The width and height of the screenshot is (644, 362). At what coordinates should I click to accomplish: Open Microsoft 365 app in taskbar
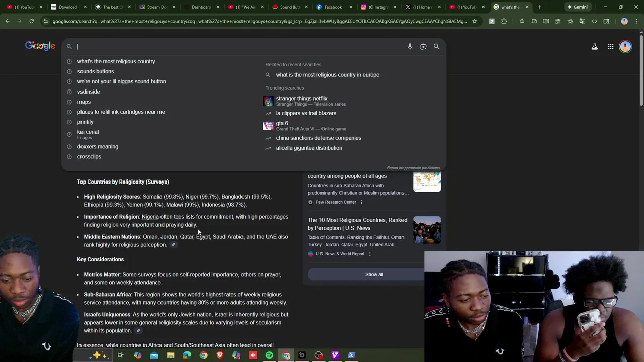pos(236,355)
